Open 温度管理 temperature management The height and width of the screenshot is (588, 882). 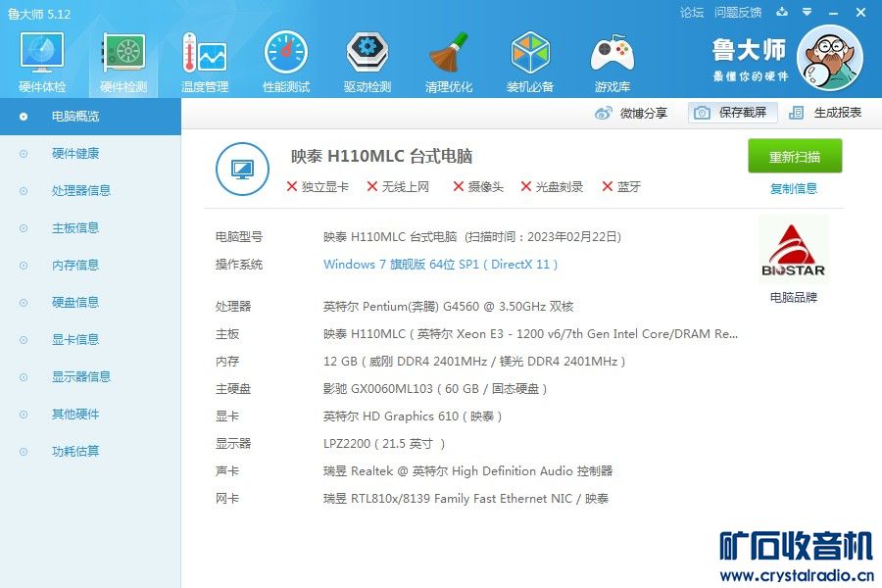pos(205,62)
